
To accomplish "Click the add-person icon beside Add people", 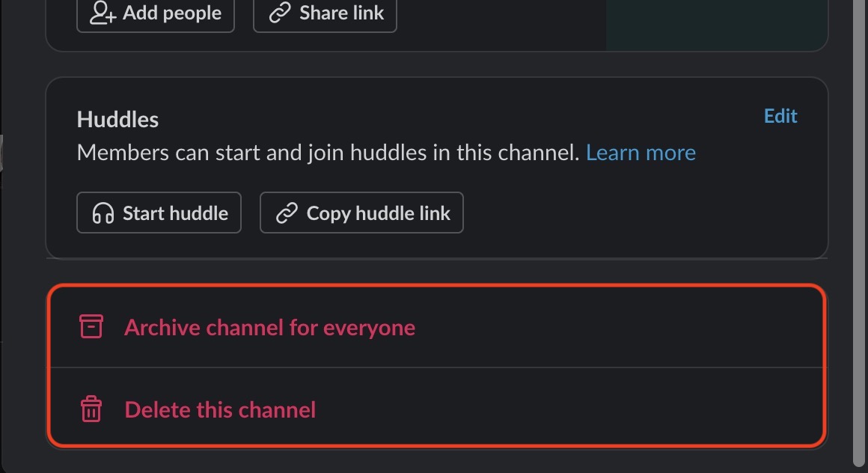I will (103, 13).
